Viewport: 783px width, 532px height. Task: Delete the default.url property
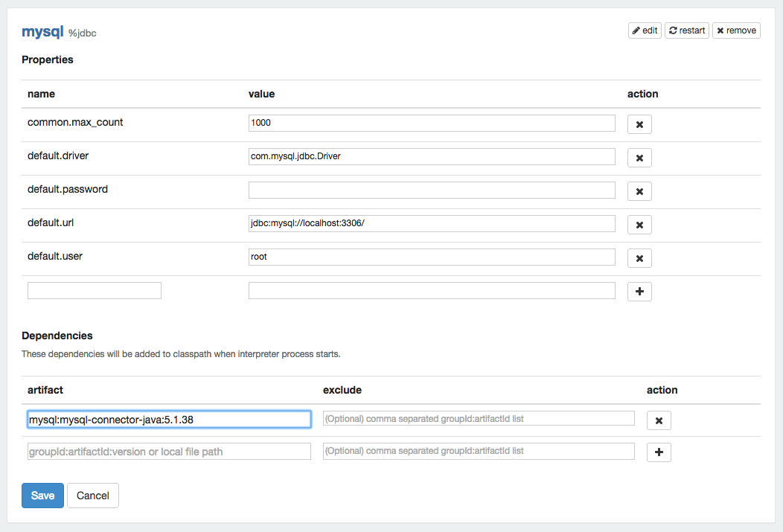[x=639, y=225]
